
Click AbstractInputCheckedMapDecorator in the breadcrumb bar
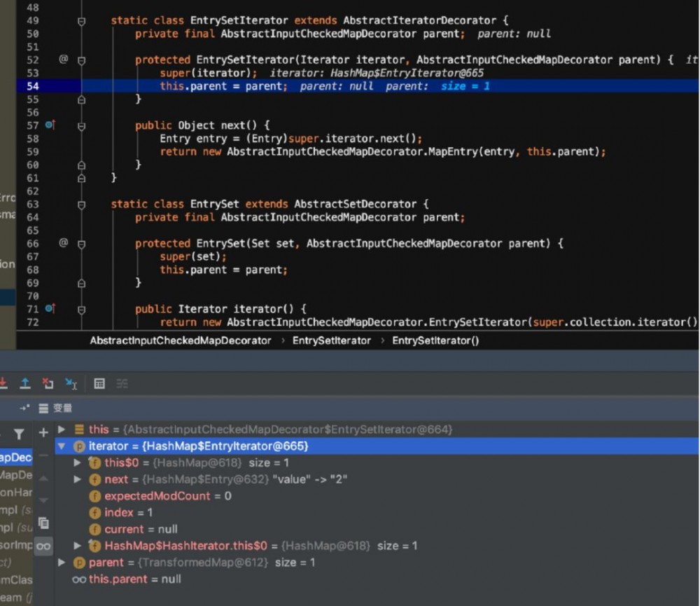(180, 340)
